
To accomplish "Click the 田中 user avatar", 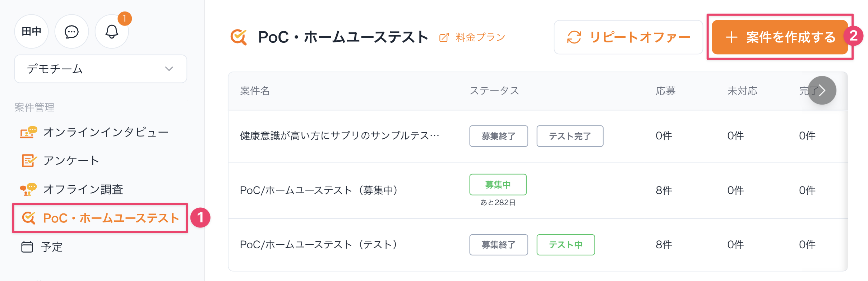I will (32, 32).
